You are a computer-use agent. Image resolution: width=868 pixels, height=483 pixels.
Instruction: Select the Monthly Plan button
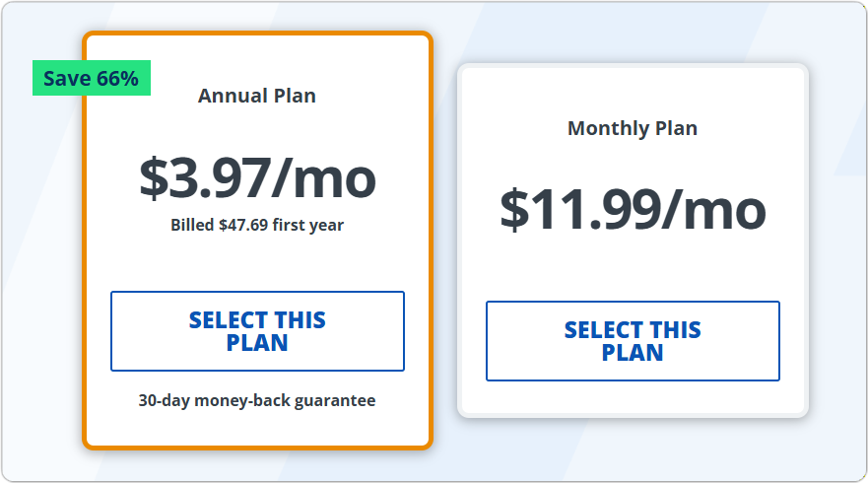[633, 341]
